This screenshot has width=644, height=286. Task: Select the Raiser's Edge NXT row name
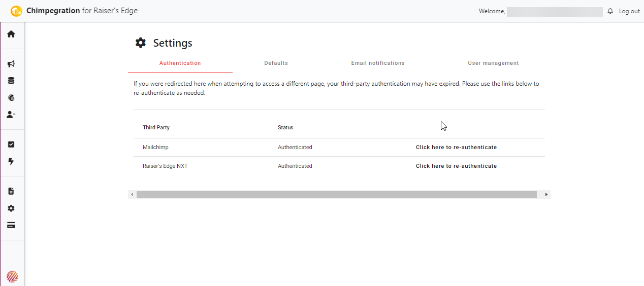click(165, 166)
